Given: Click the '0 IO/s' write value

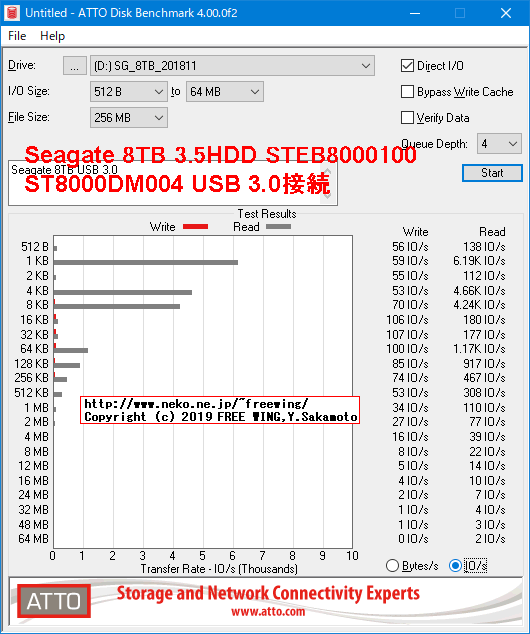Looking at the screenshot, I should click(x=413, y=539).
